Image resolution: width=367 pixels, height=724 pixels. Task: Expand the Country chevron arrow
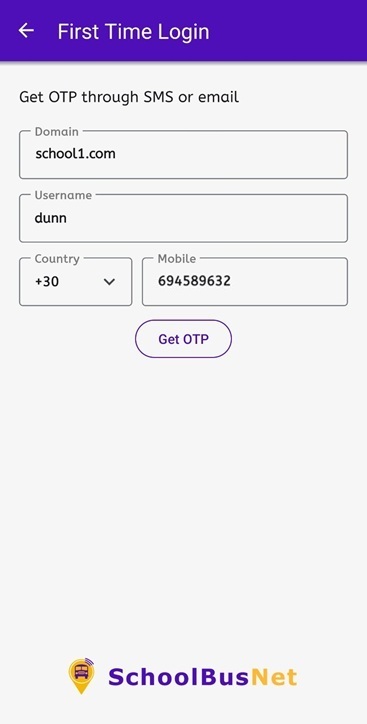tap(109, 282)
